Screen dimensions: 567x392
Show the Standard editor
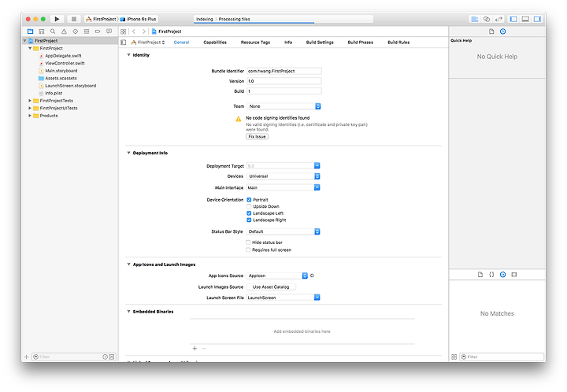pyautogui.click(x=474, y=19)
